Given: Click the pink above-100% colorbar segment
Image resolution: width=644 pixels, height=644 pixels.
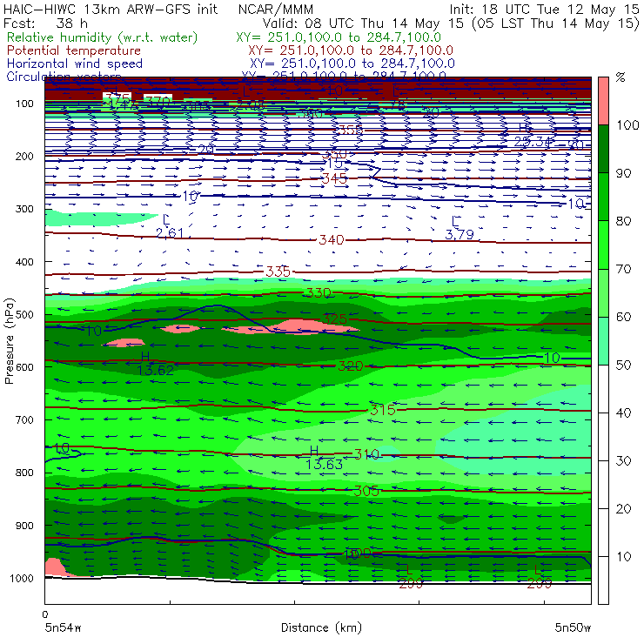Looking at the screenshot, I should (603, 101).
